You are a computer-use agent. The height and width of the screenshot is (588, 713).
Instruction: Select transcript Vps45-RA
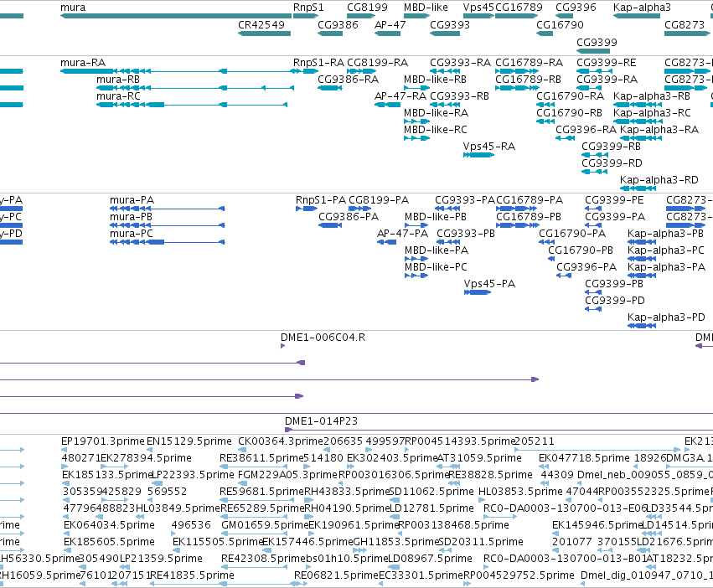[x=478, y=155]
